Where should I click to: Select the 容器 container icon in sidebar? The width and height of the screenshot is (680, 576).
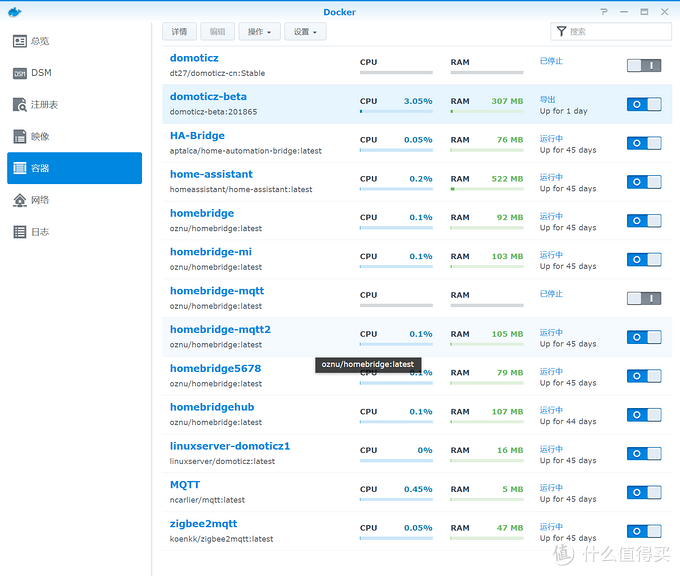(x=20, y=168)
